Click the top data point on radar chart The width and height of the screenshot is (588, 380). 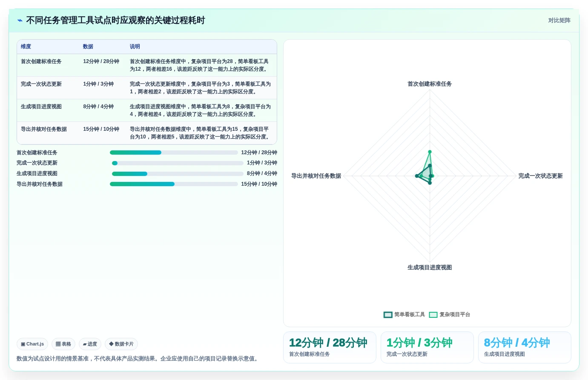[x=430, y=152]
